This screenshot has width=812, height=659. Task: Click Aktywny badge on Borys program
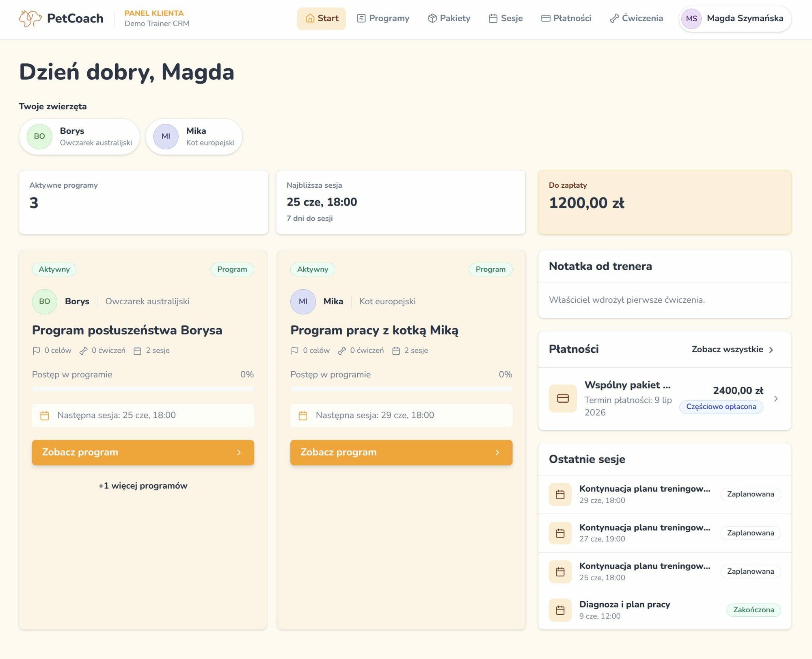[x=54, y=270]
